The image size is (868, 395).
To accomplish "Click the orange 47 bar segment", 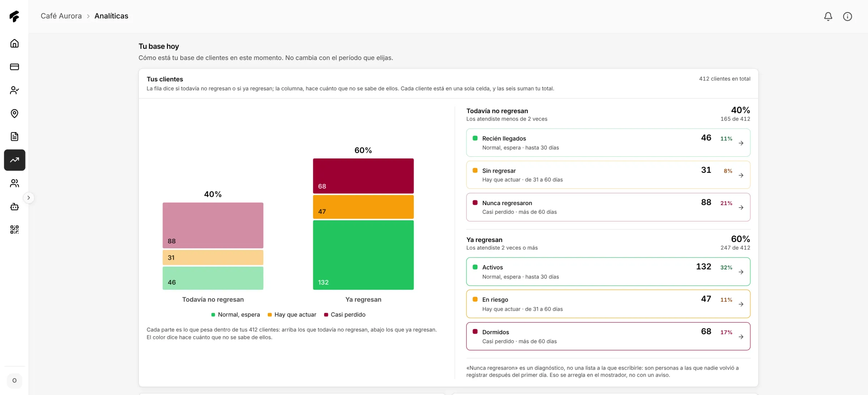I will click(363, 207).
